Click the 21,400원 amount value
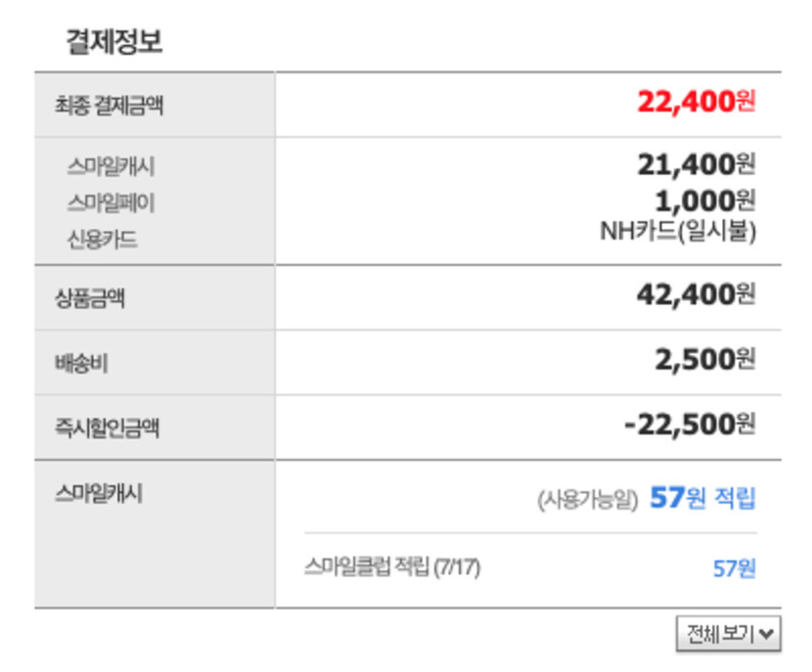 tap(696, 165)
